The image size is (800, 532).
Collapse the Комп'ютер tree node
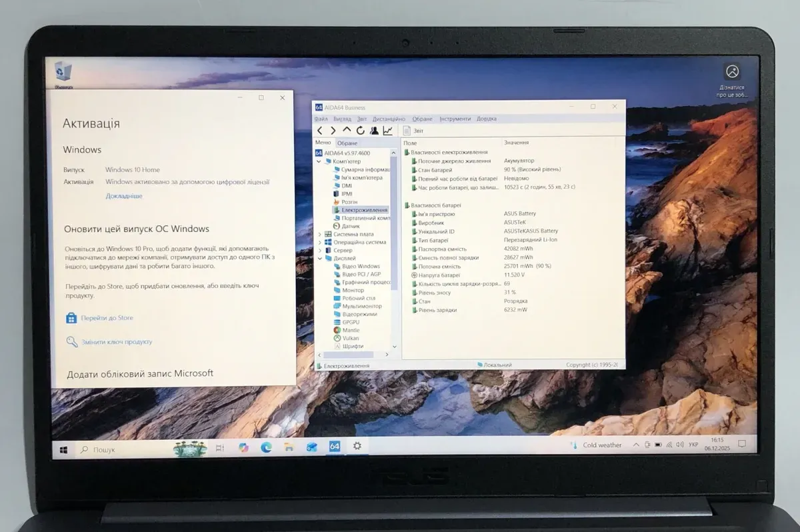[x=319, y=161]
